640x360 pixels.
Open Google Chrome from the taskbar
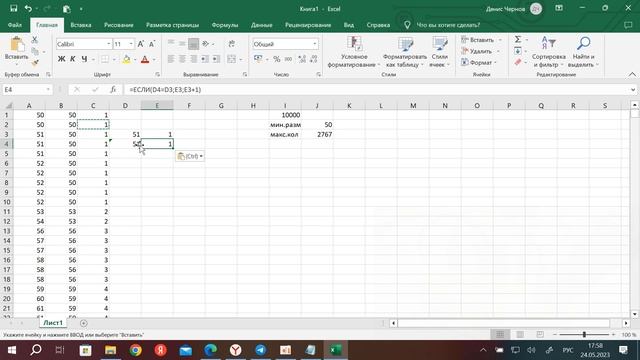(x=136, y=350)
